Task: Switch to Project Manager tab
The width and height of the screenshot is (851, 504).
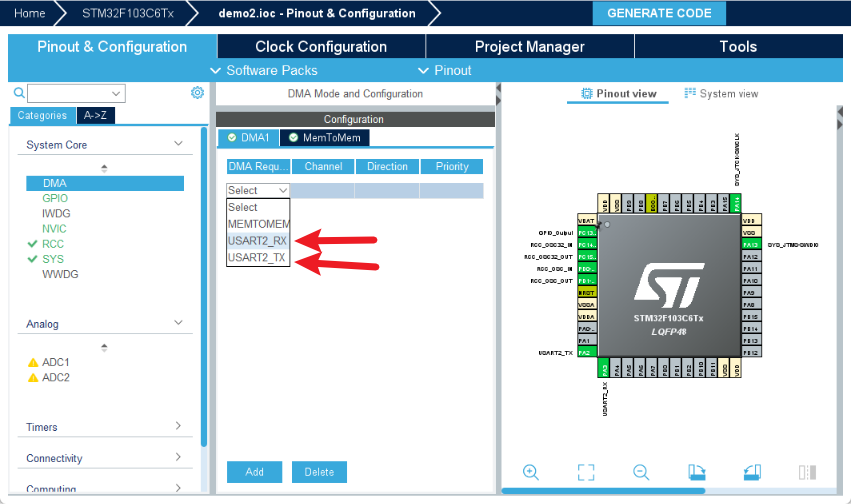Action: click(x=530, y=47)
